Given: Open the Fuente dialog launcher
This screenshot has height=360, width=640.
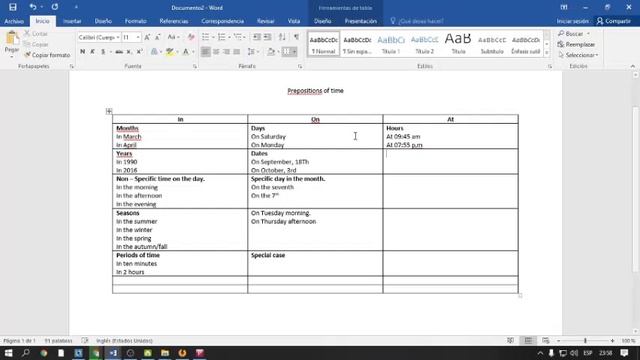Looking at the screenshot, I should pos(195,66).
